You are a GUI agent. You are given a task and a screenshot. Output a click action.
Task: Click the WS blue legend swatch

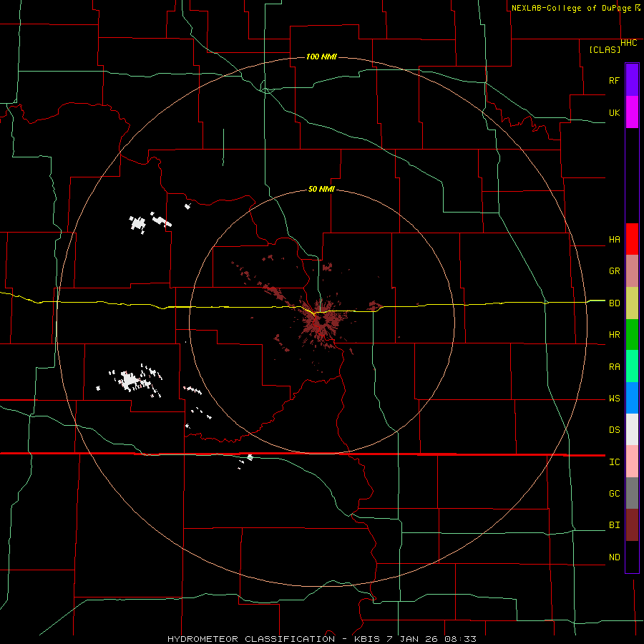pyautogui.click(x=632, y=398)
